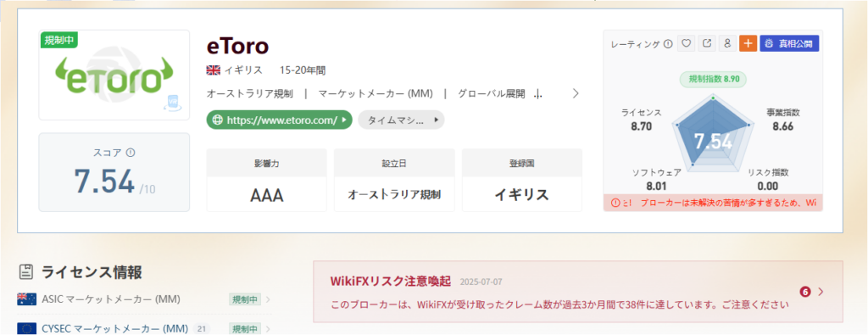Click the 38件 complaint warning message
This screenshot has width=868, height=335.
click(559, 305)
